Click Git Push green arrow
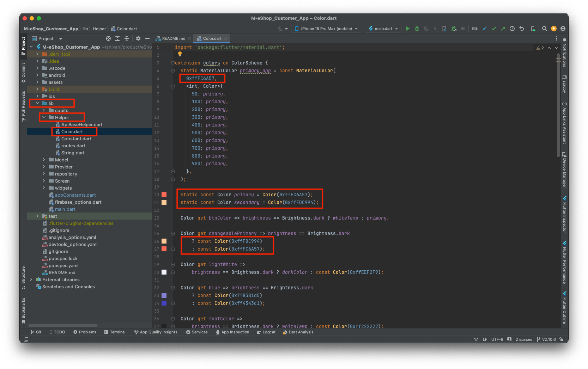The image size is (588, 369). [x=503, y=29]
